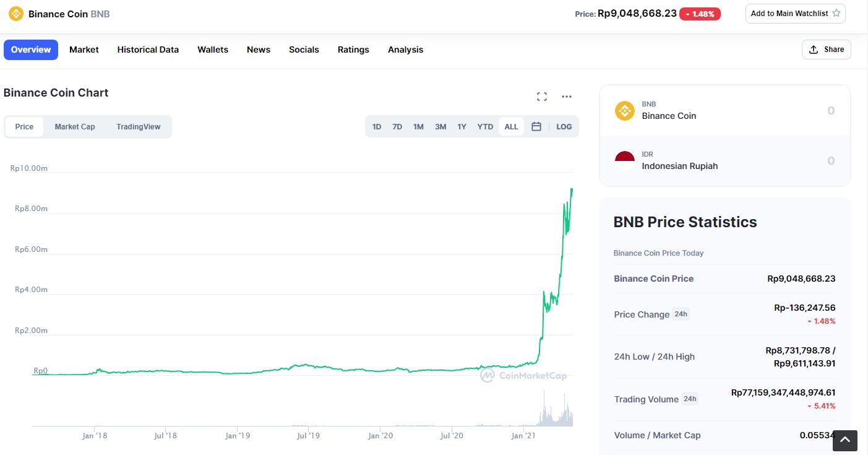
Task: Switch chart to TradingView
Action: pyautogui.click(x=139, y=126)
